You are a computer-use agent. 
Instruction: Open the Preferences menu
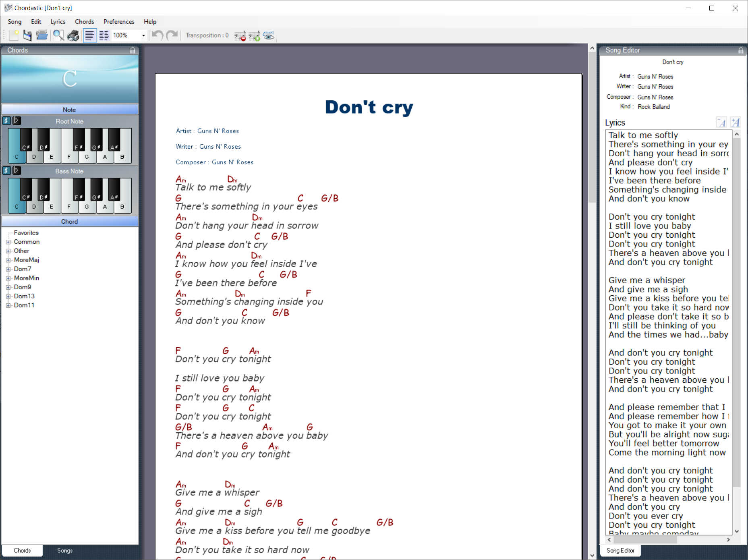(119, 22)
